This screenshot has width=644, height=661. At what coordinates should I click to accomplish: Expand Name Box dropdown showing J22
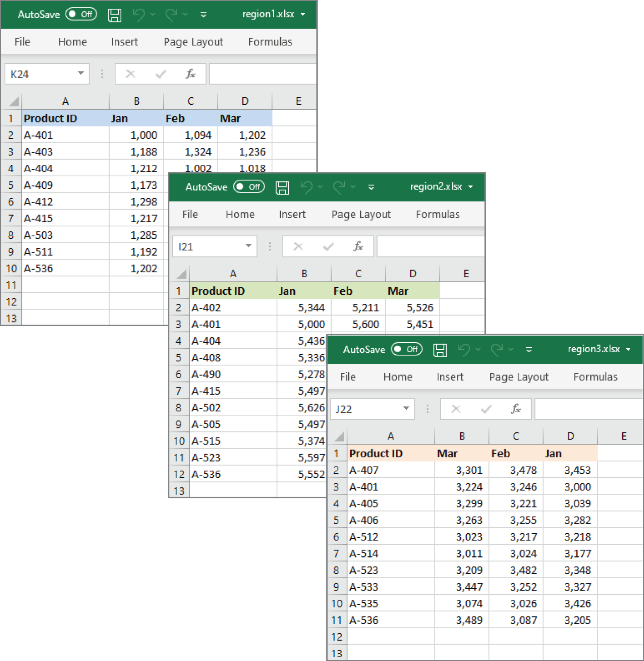pos(406,409)
